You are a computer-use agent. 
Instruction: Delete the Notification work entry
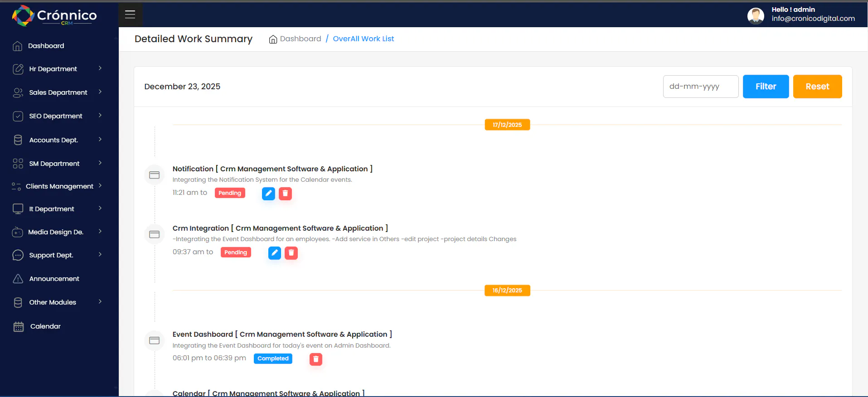coord(285,194)
